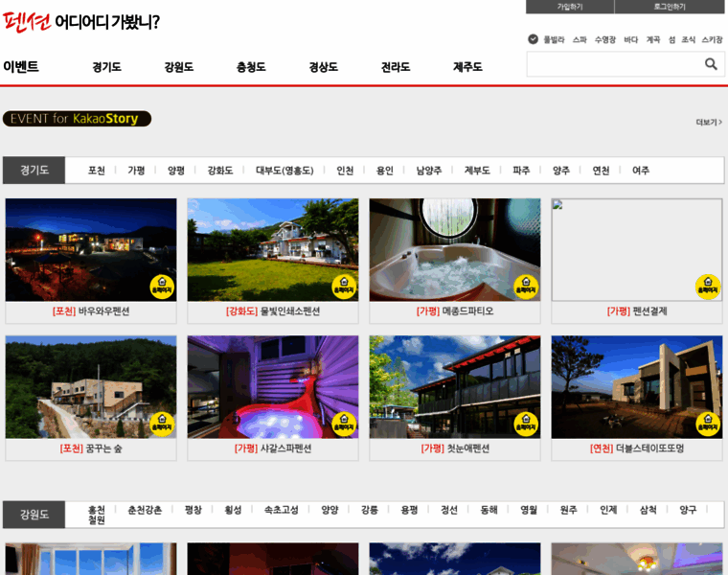The image size is (728, 575).
Task: Select the 스파 theme filter
Action: pos(580,40)
